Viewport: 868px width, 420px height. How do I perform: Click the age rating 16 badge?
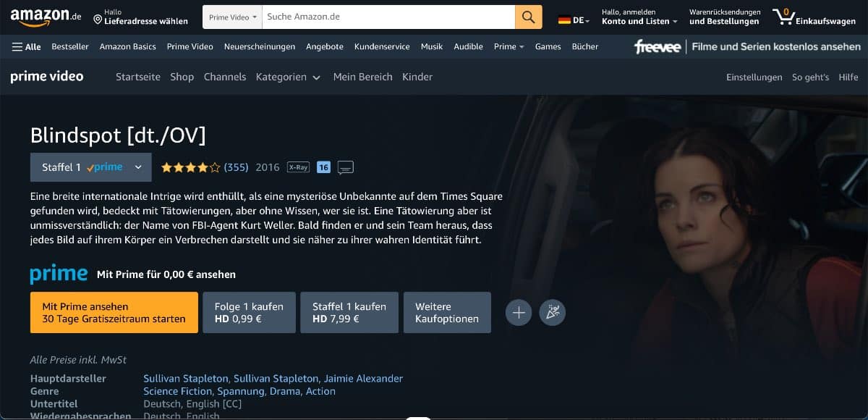[323, 167]
